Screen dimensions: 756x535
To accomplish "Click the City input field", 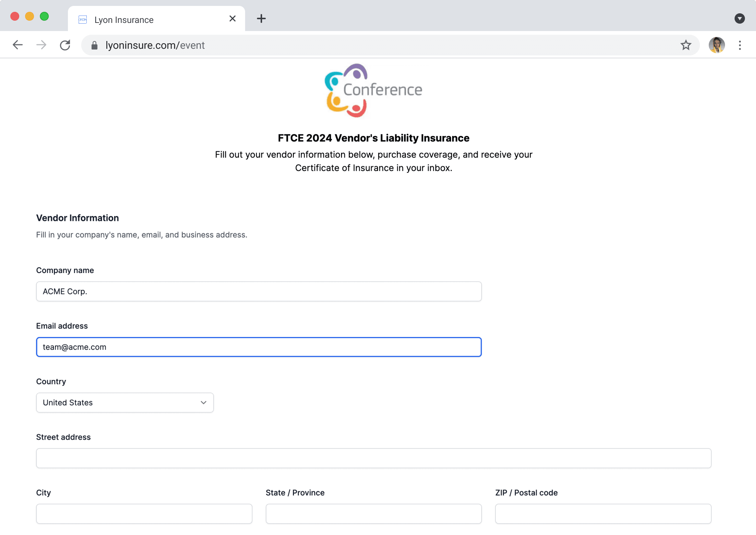I will 144,514.
